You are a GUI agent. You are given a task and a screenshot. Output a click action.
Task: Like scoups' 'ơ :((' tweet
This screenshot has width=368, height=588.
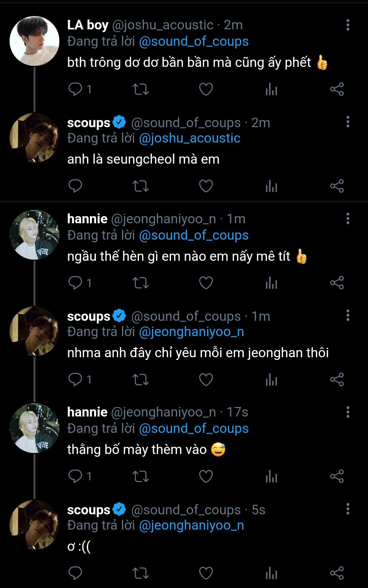coord(206,573)
